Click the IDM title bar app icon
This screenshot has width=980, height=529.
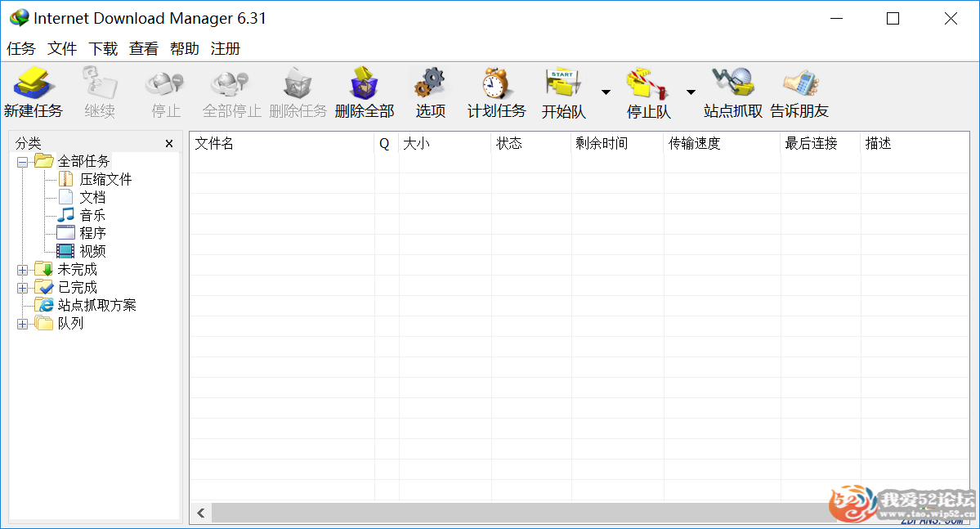20,18
